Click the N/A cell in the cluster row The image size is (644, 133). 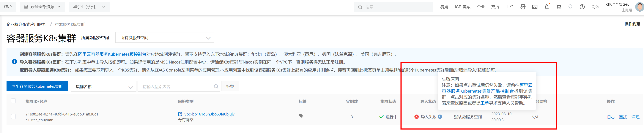coord(535,117)
